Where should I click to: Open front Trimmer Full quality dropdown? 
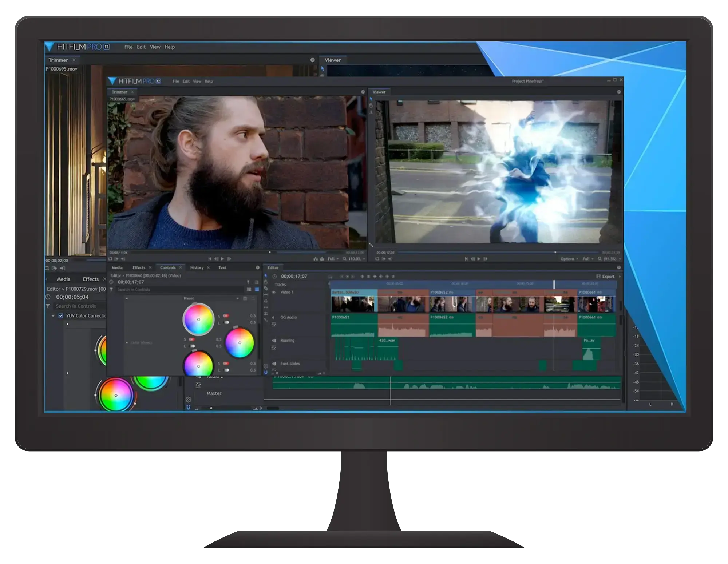[333, 259]
